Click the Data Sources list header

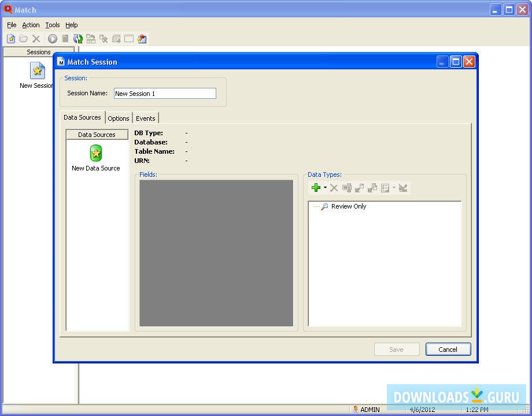point(97,135)
